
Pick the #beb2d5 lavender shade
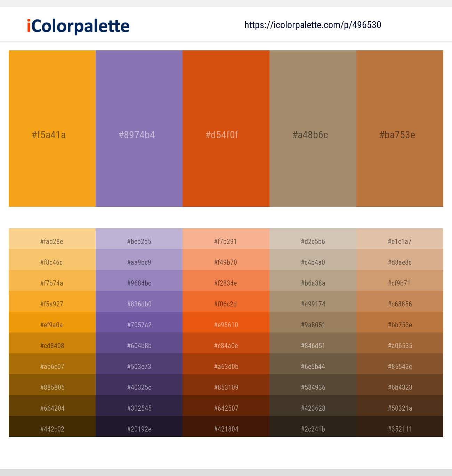point(139,239)
